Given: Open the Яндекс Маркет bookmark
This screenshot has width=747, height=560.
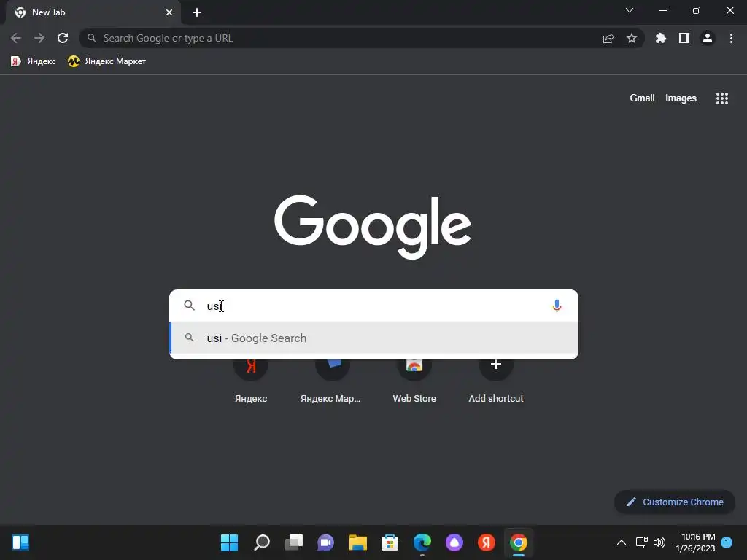Looking at the screenshot, I should [x=107, y=61].
